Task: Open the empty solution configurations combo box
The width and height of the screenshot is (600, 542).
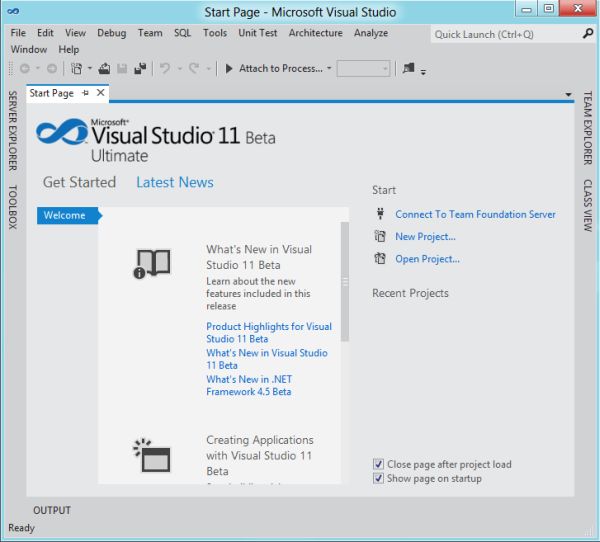Action: (x=363, y=69)
